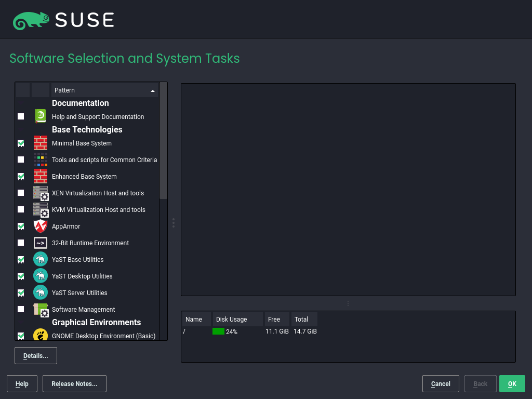Screen dimensions: 532x399
Task: Click the GNOME Desktop Environment foot icon
Action: [x=41, y=336]
